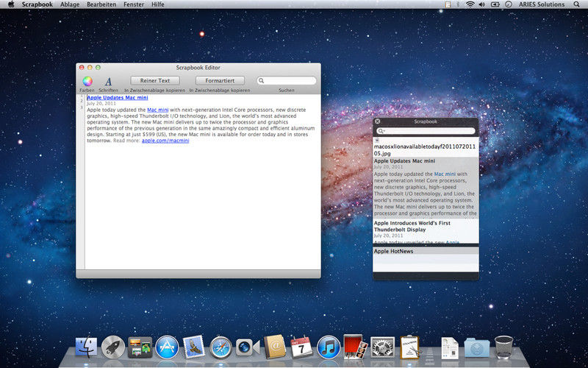Screen dimensions: 588x368
Task: Open the Bearbeiten menu
Action: coord(101,4)
